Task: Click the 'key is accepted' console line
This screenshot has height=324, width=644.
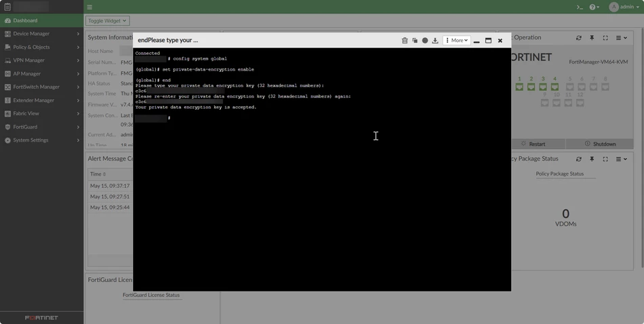Action: (195, 107)
